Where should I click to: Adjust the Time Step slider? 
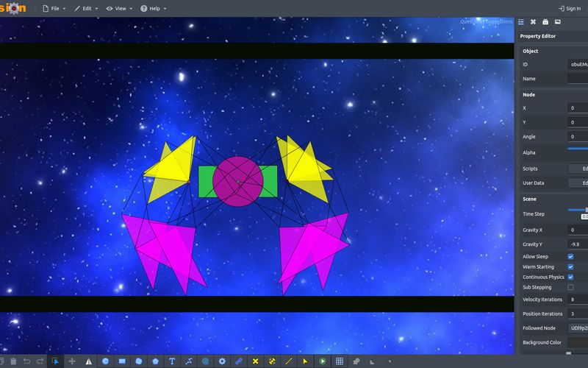(578, 210)
